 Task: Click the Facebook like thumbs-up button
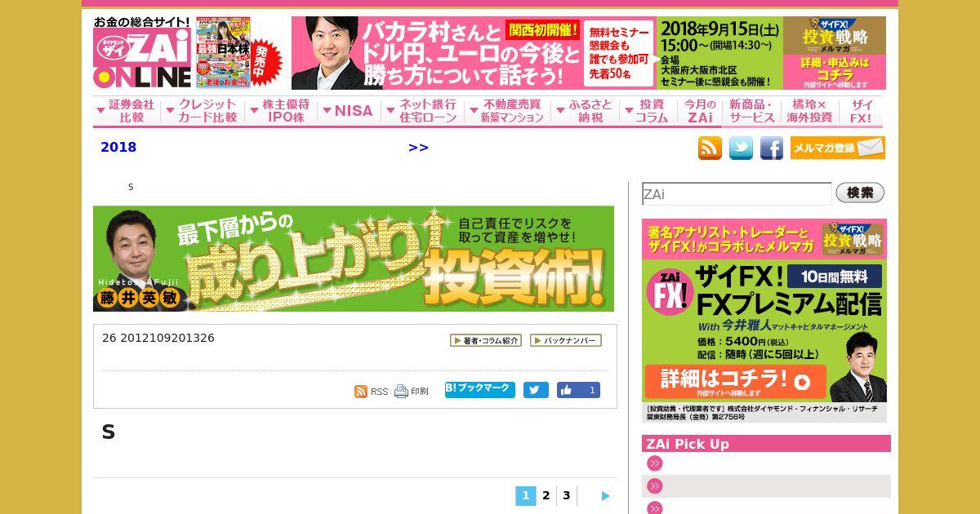[x=578, y=390]
